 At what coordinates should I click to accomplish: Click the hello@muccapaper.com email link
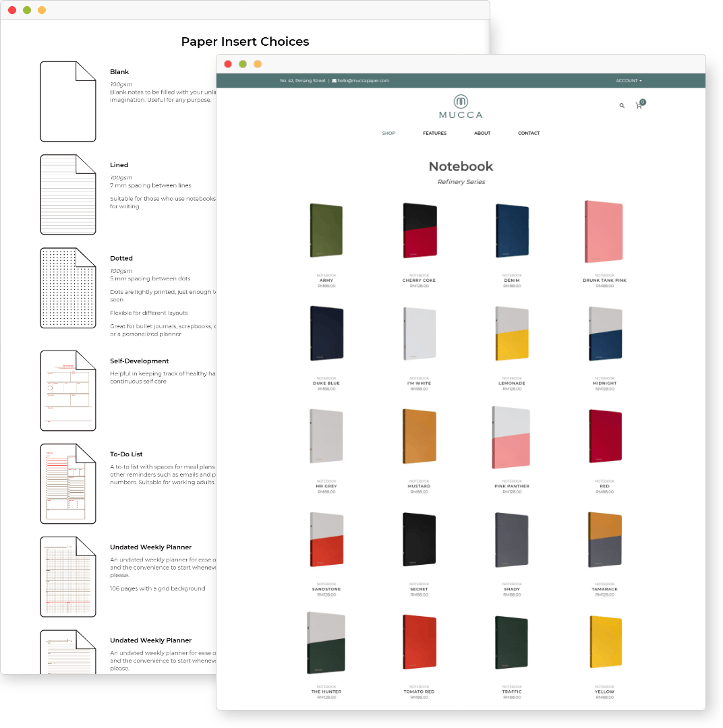pos(363,81)
